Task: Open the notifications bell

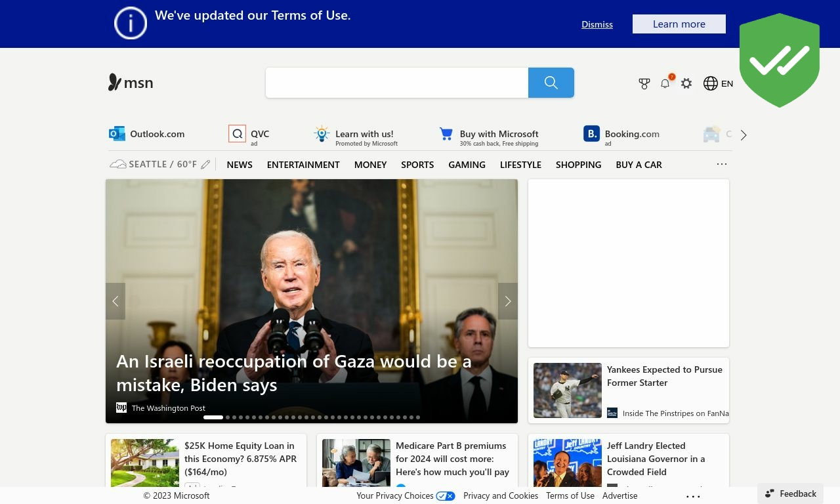Action: (665, 83)
